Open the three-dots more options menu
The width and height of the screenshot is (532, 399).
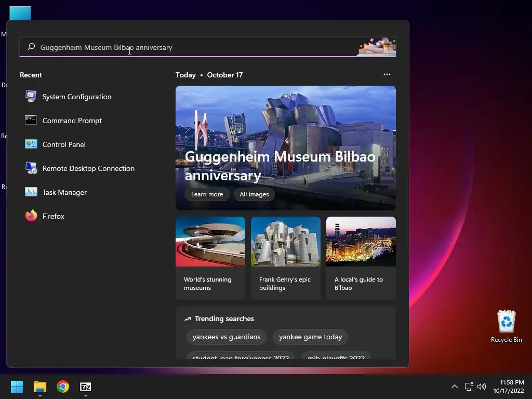tap(387, 74)
